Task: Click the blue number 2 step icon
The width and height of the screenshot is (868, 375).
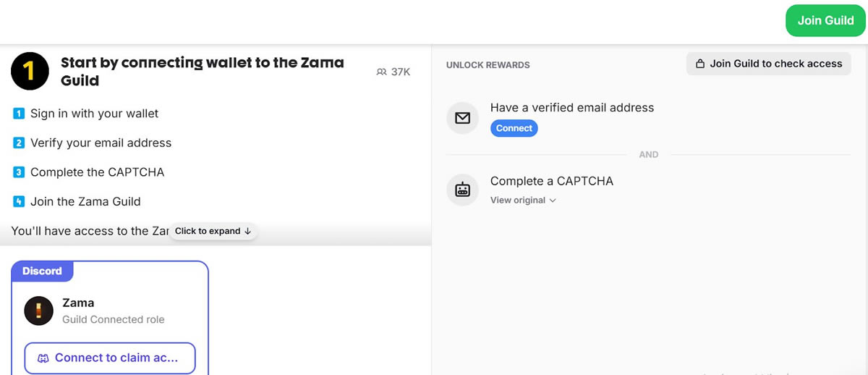Action: click(x=20, y=143)
